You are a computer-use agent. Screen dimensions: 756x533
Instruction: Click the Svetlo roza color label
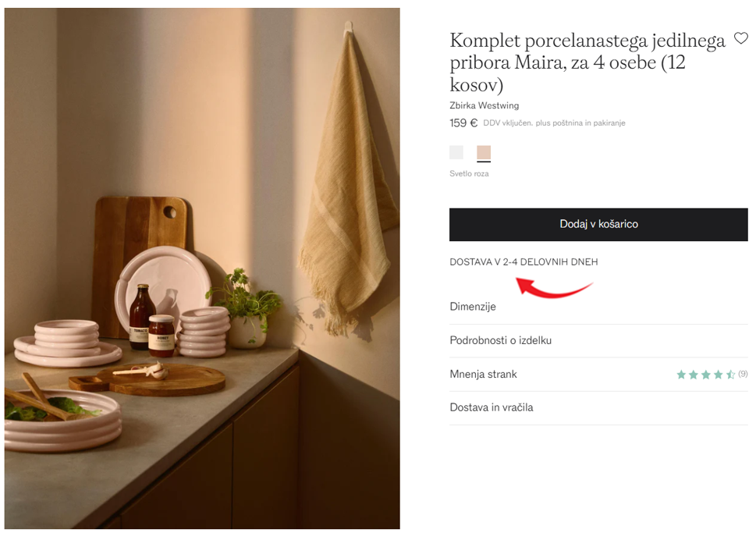pos(469,174)
